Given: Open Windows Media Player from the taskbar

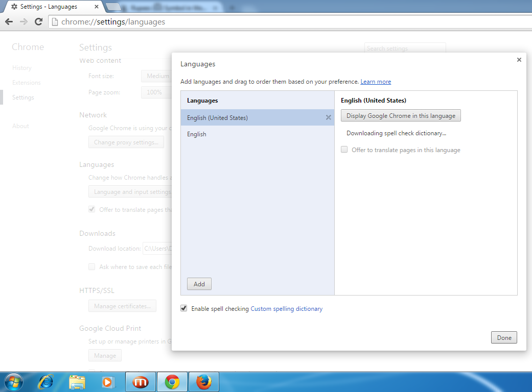Looking at the screenshot, I should (x=108, y=382).
